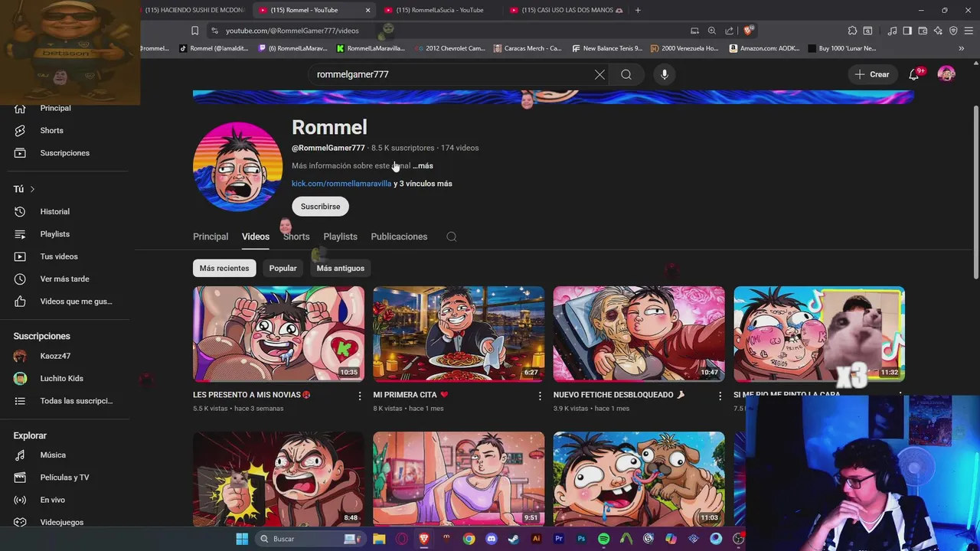Open Brave playlist music note icon

coord(892,31)
